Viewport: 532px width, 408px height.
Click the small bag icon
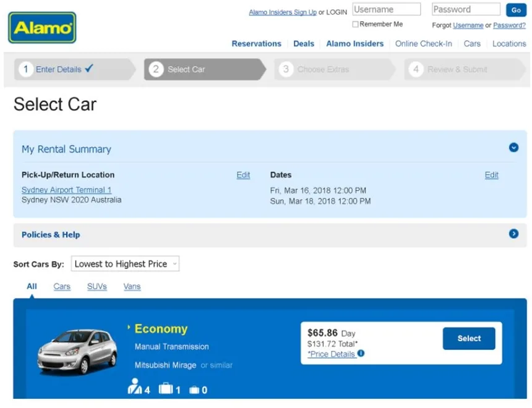pos(194,389)
